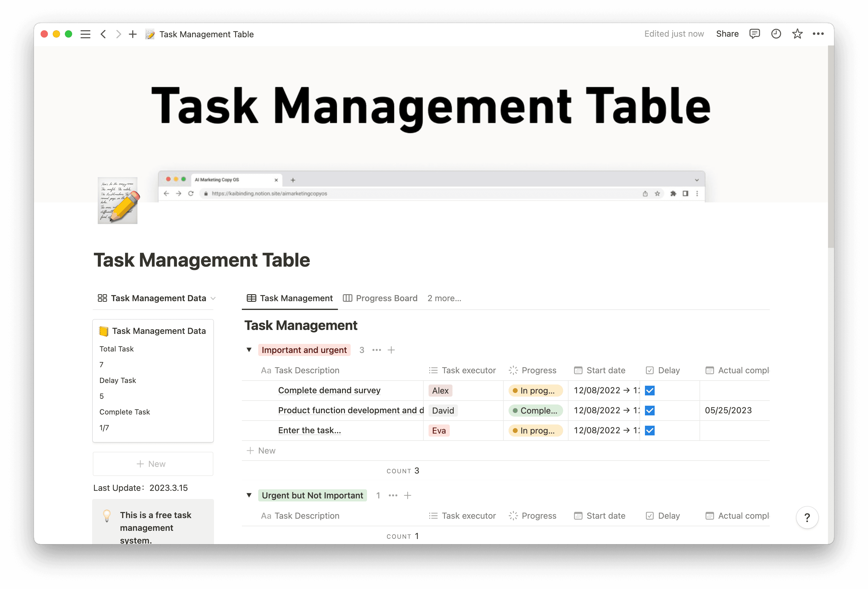Open the Task Management Data view dropdown
The image size is (868, 589).
[213, 298]
